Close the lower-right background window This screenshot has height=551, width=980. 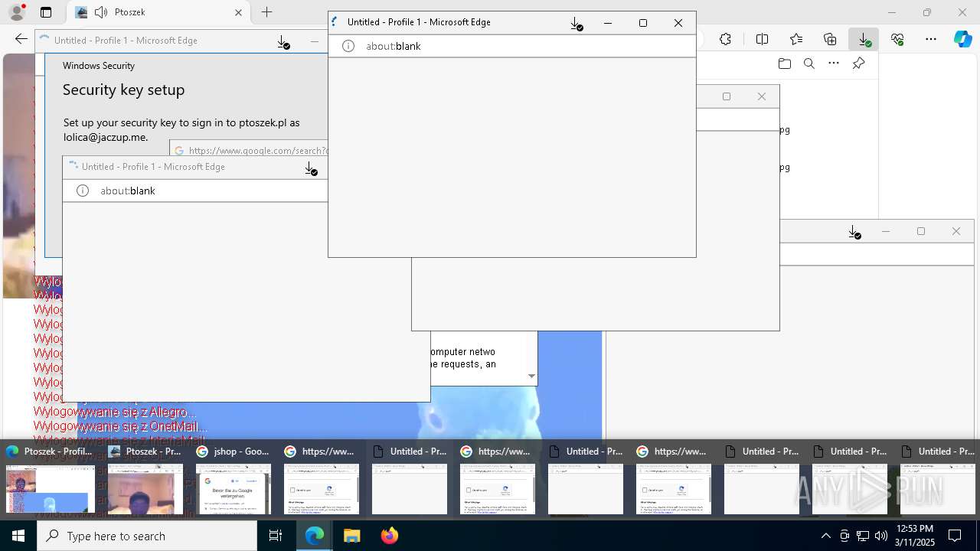(956, 231)
